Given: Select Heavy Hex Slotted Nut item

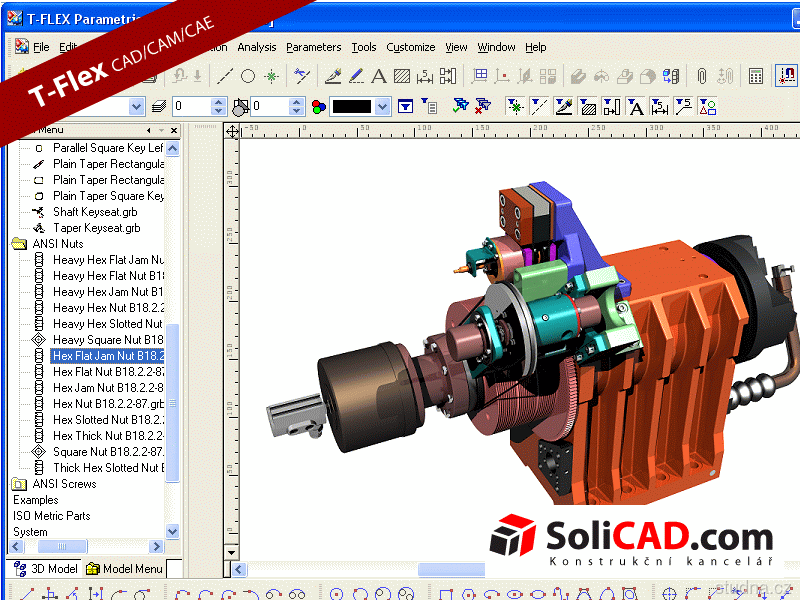Looking at the screenshot, I should point(108,324).
